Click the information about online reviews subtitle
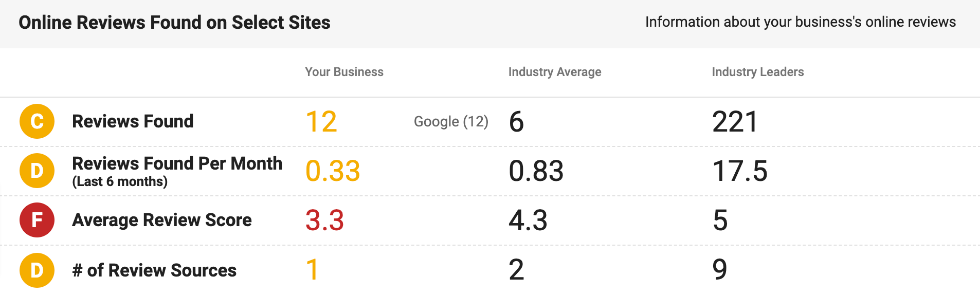Image resolution: width=980 pixels, height=295 pixels. point(800,22)
